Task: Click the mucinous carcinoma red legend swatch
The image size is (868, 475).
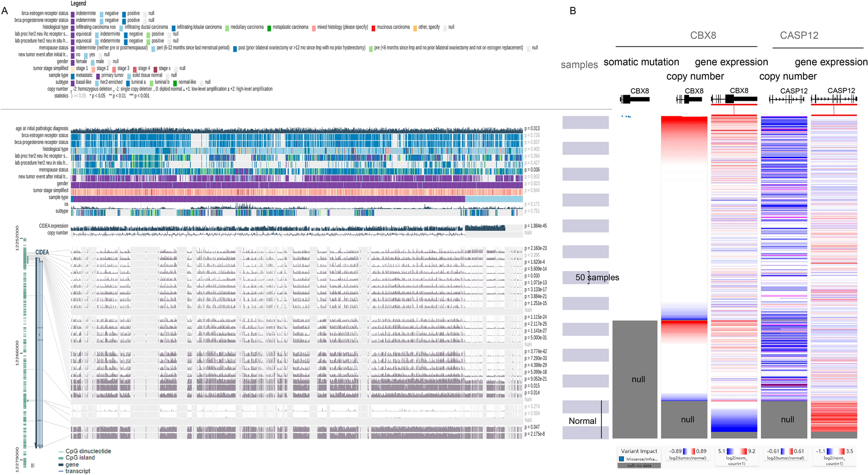Action: pos(373,28)
